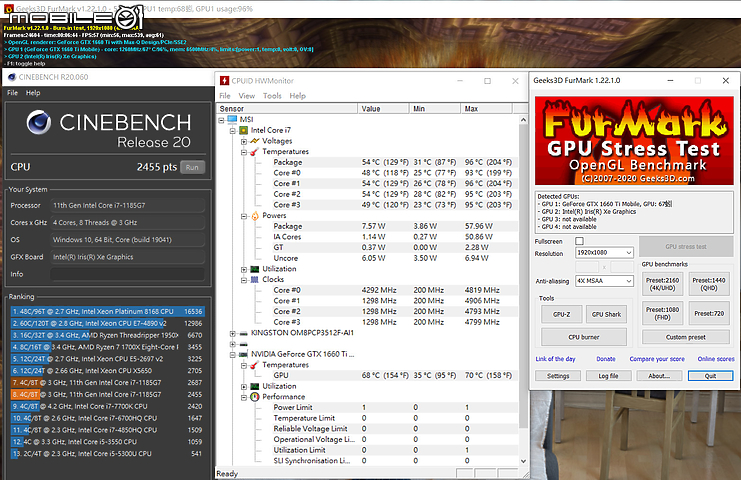Open FurMark Resolution dropdown

[629, 253]
